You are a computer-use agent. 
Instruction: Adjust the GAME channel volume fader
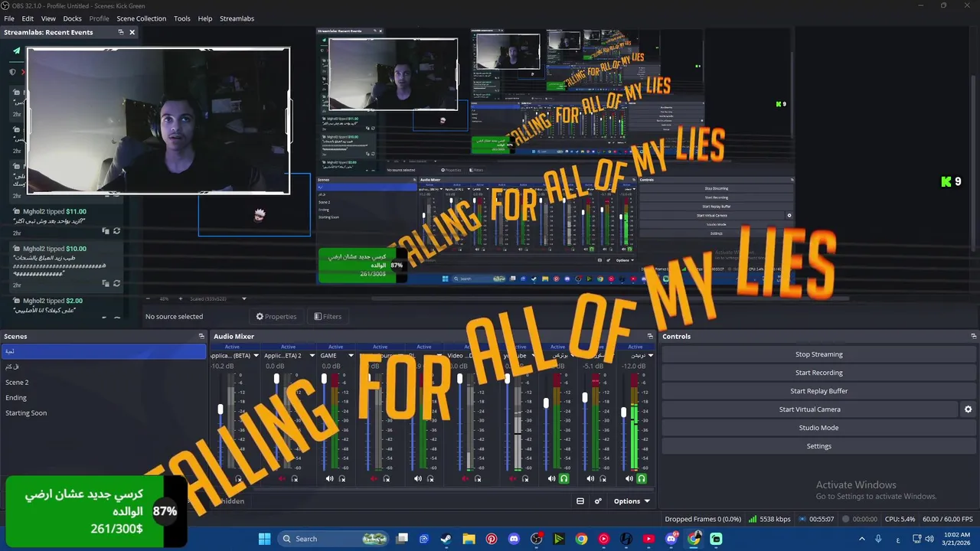[324, 379]
